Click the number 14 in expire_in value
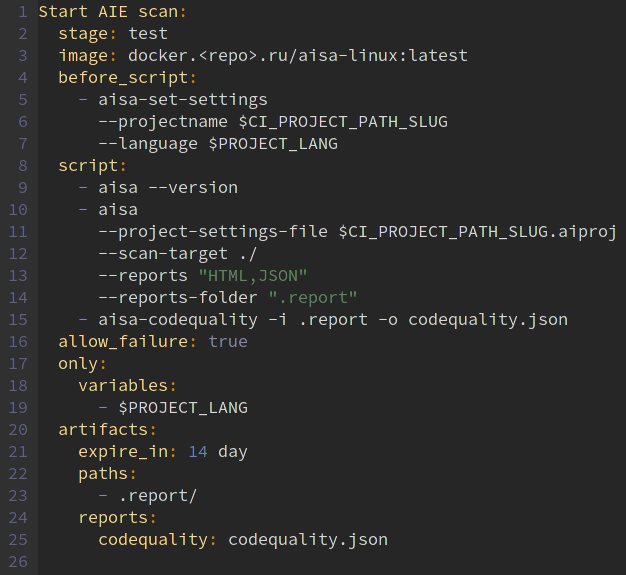 pos(198,452)
